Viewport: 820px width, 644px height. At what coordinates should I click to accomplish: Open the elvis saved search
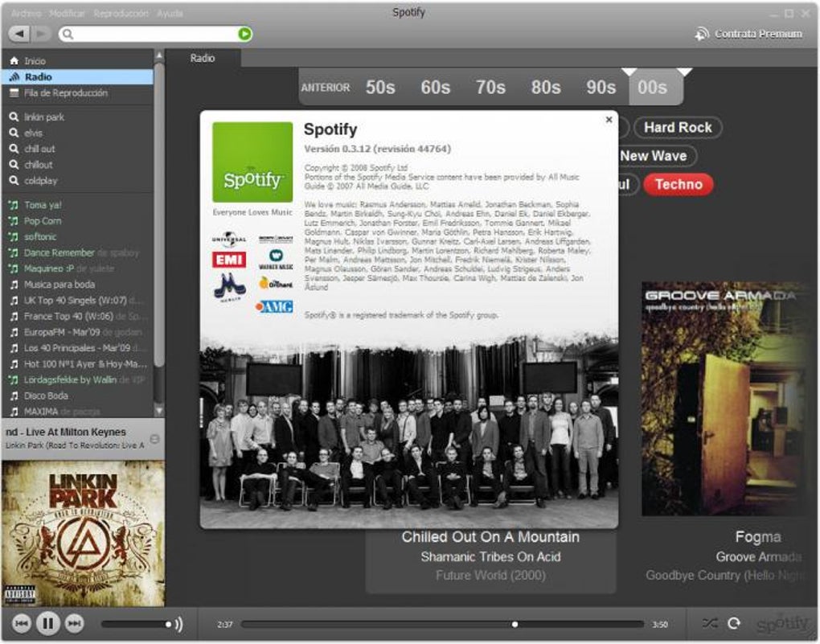click(x=78, y=133)
